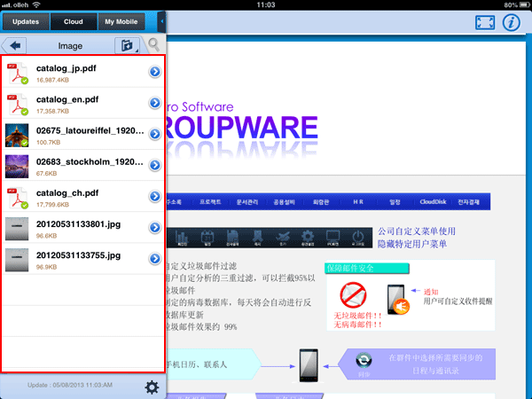The image size is (532, 399).
Task: Tap the fullscreen expand icon
Action: [x=484, y=22]
